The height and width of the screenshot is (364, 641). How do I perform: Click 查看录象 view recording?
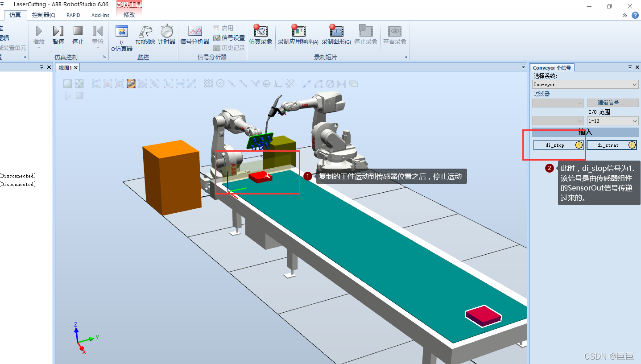click(395, 35)
